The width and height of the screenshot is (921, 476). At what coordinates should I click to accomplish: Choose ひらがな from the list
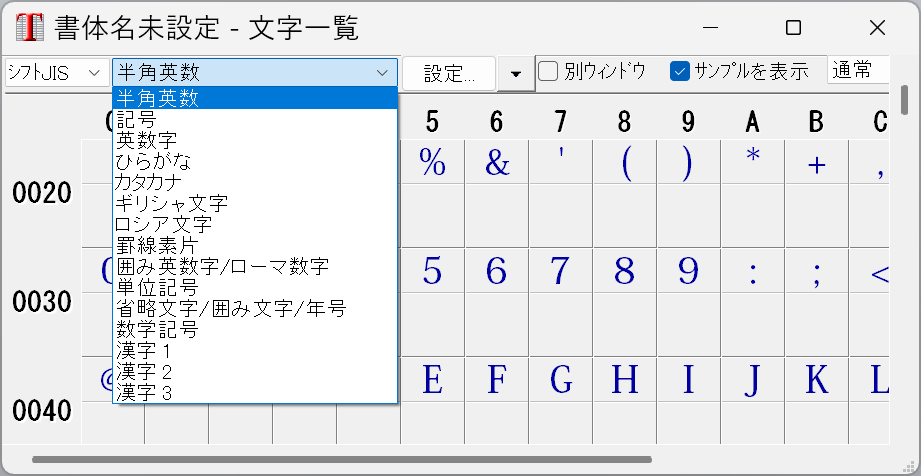pos(153,160)
